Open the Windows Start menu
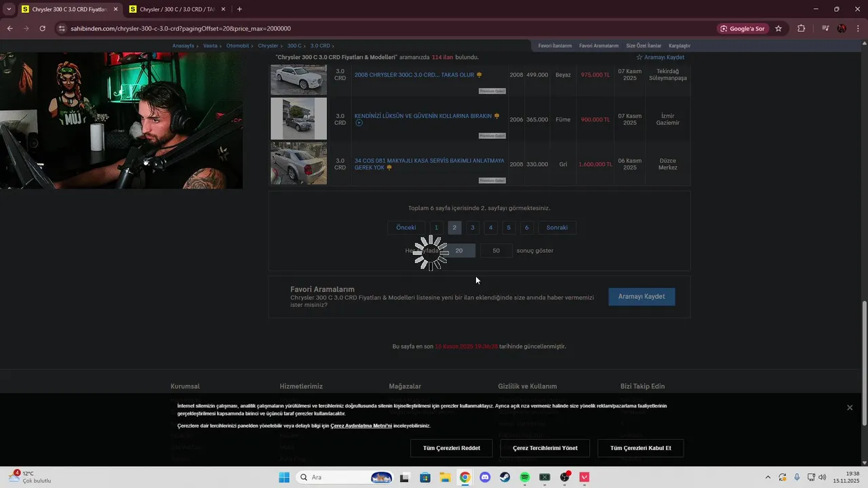 [x=284, y=477]
